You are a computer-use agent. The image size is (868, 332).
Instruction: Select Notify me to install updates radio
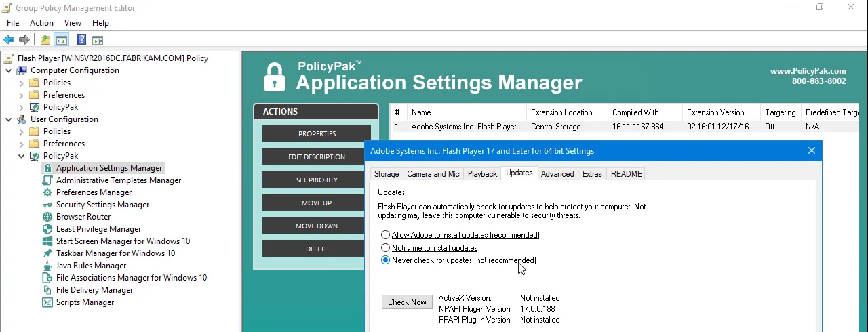point(386,248)
